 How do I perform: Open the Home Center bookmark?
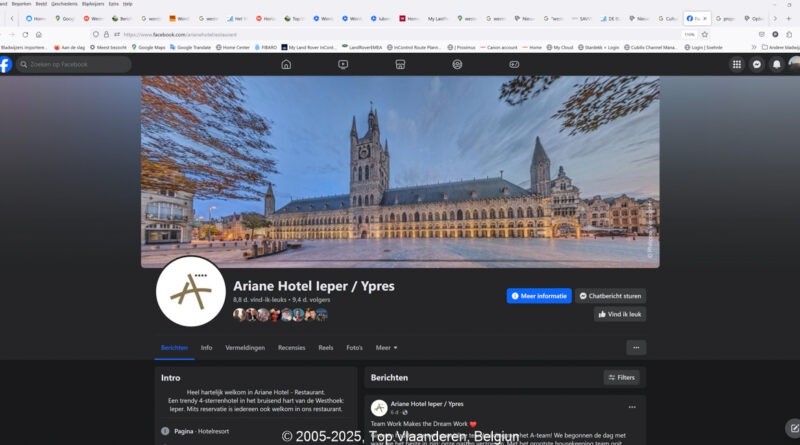233,47
